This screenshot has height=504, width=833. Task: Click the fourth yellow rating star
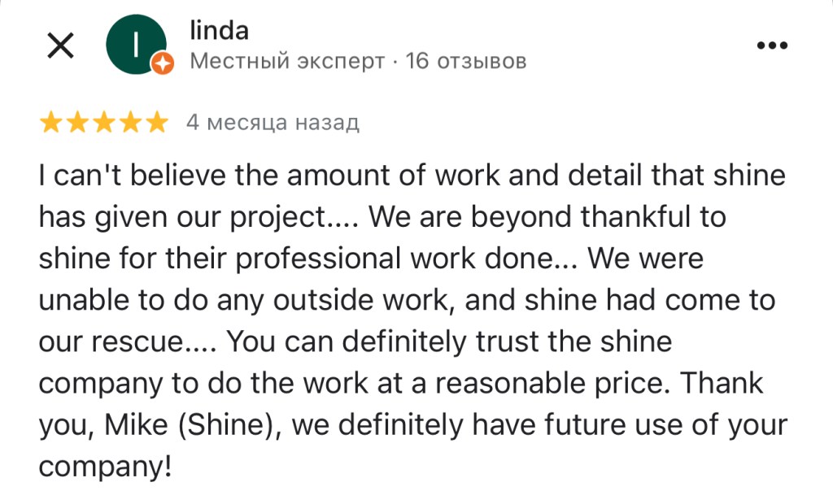(129, 123)
